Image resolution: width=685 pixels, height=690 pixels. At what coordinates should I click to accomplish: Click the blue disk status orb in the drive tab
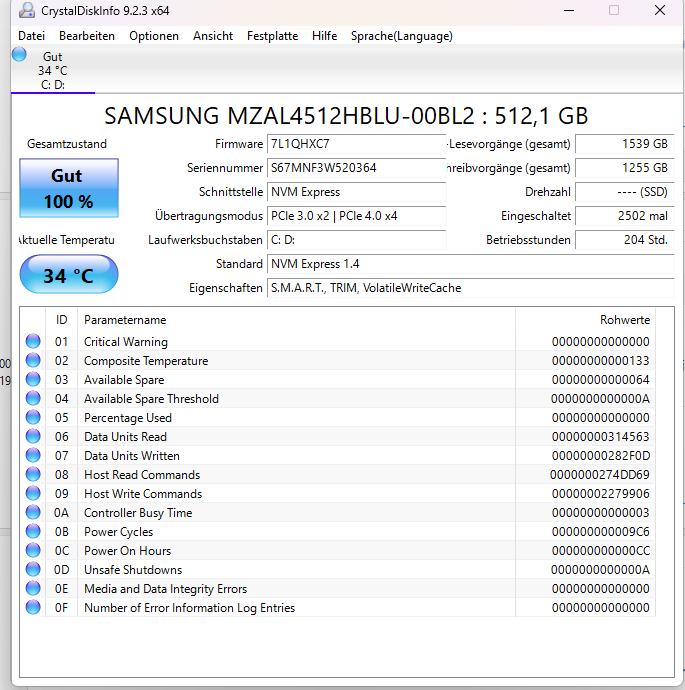(19, 55)
